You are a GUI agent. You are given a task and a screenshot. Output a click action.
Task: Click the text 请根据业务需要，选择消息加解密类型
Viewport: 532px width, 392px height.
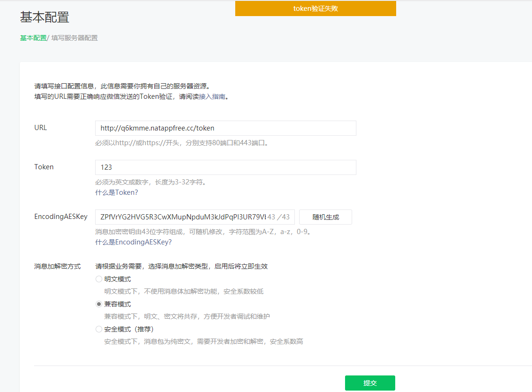[x=151, y=267]
